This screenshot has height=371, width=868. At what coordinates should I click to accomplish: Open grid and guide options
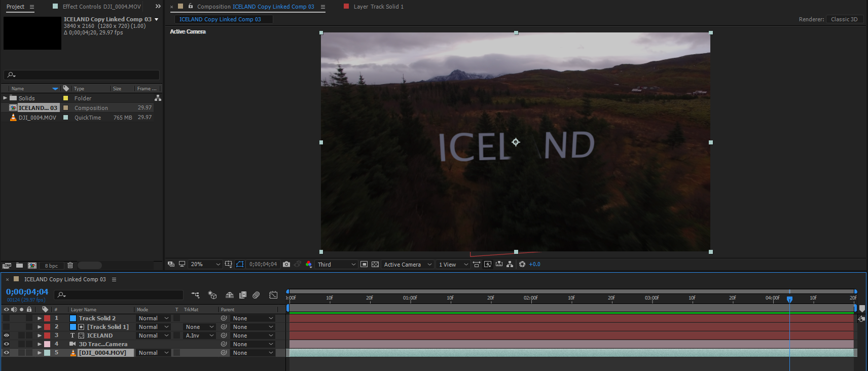pos(229,264)
